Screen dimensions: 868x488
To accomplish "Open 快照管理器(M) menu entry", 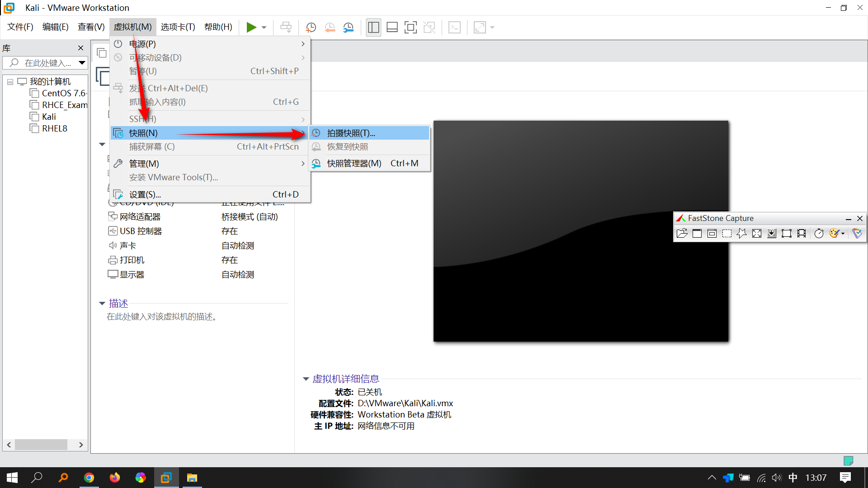I will [x=354, y=164].
